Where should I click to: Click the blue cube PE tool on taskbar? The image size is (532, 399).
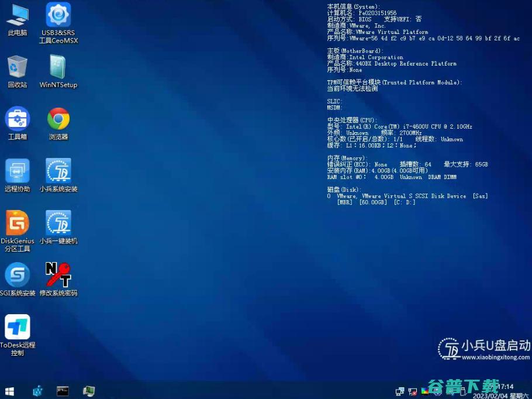(x=37, y=391)
